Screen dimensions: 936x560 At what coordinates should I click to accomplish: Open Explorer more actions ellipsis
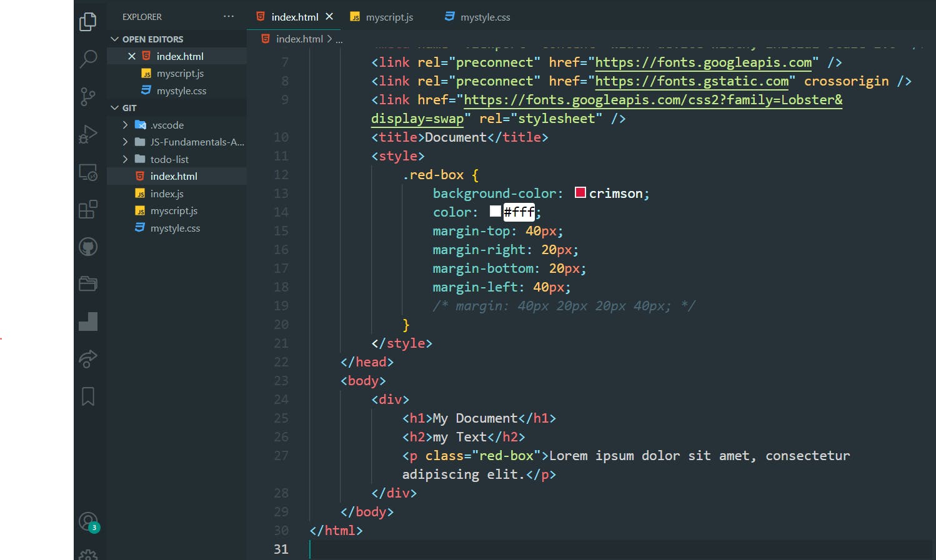pos(229,17)
